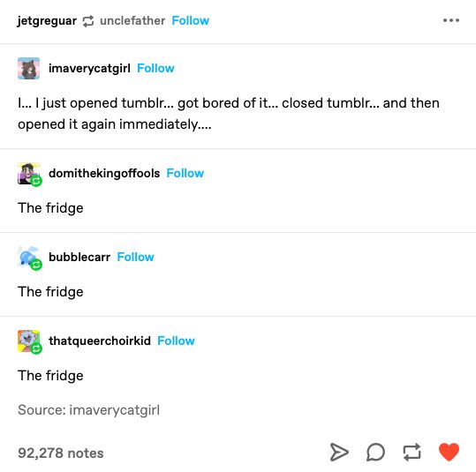476x472 pixels.
Task: Open bubblecarr username link
Action: point(79,257)
